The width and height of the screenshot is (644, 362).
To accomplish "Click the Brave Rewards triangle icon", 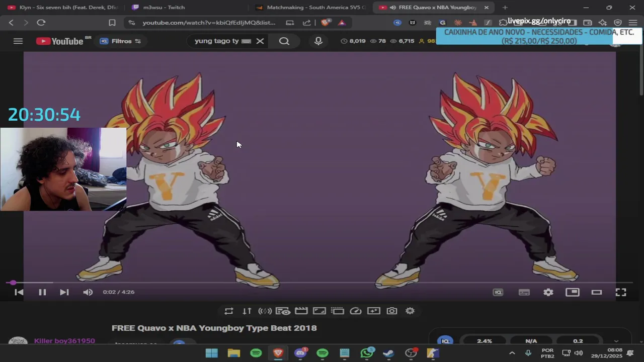I will click(342, 23).
